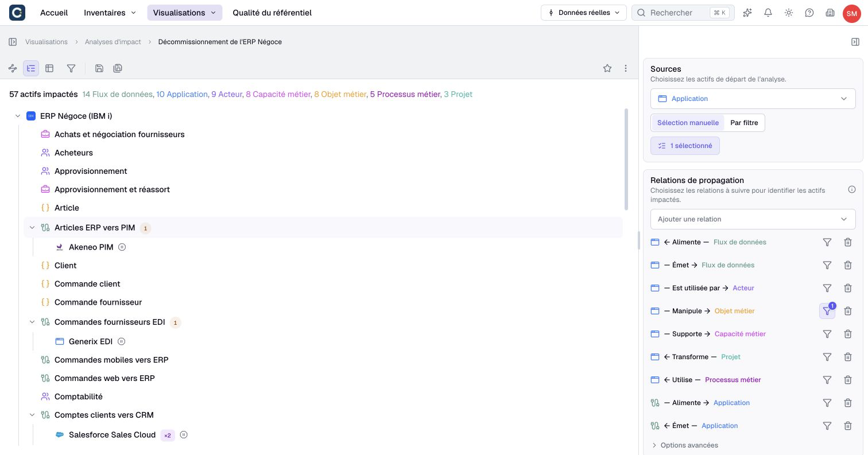
Task: Show info about Relations de propagation
Action: tap(852, 190)
